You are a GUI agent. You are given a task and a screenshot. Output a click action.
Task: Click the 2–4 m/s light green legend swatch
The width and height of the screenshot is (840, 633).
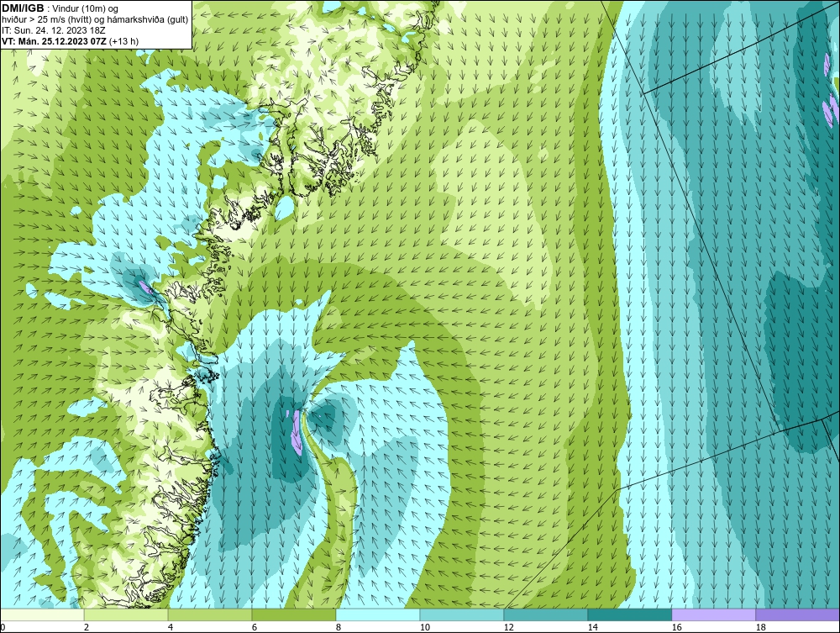(126, 615)
